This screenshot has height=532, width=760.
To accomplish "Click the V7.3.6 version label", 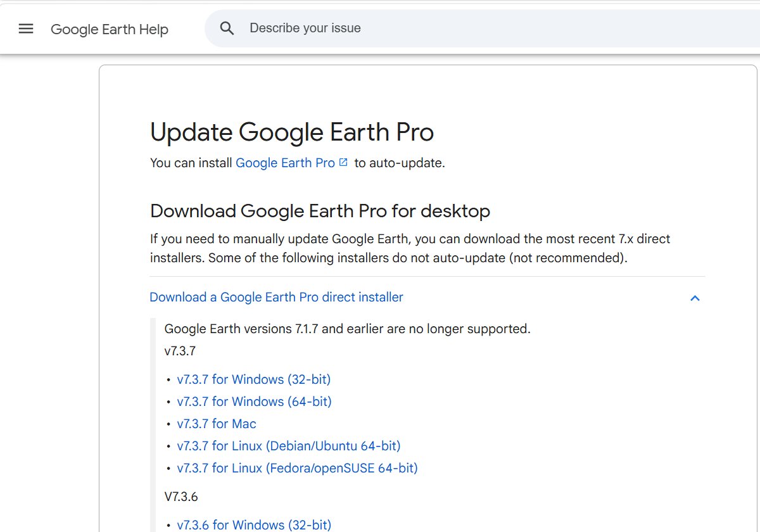I will [x=181, y=497].
